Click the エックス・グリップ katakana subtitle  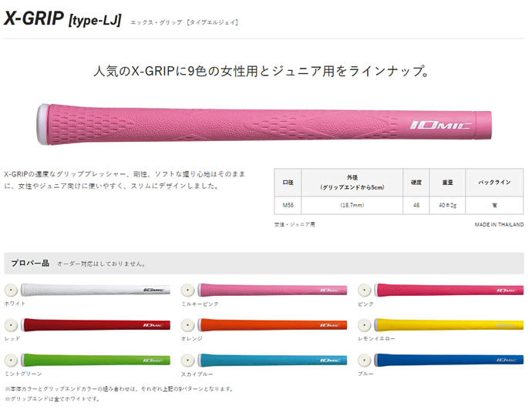184,22
